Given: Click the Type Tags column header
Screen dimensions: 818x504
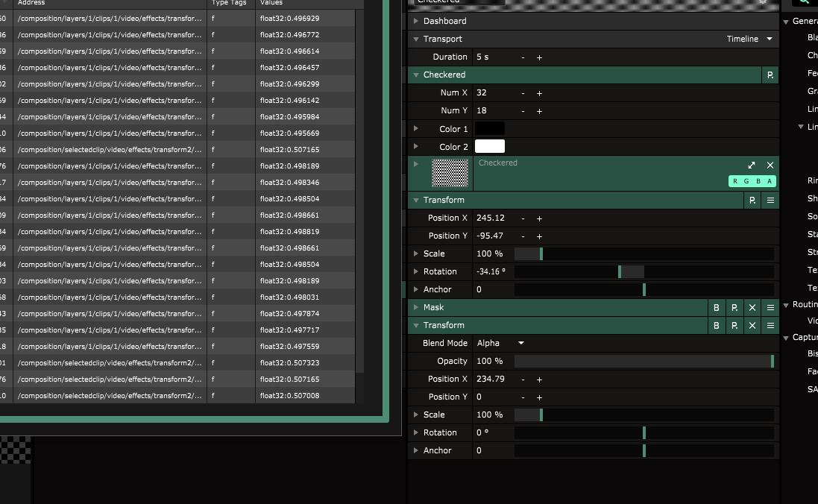Looking at the screenshot, I should pos(230,3).
